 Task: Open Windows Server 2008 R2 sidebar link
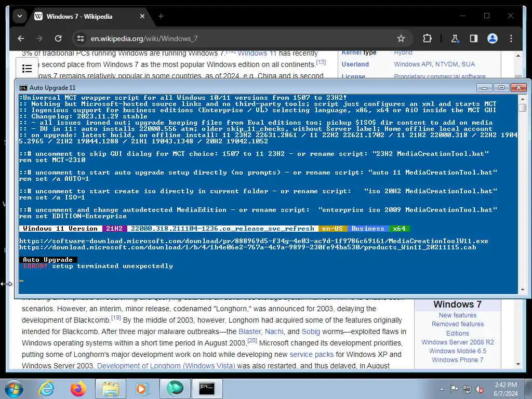coord(457,342)
